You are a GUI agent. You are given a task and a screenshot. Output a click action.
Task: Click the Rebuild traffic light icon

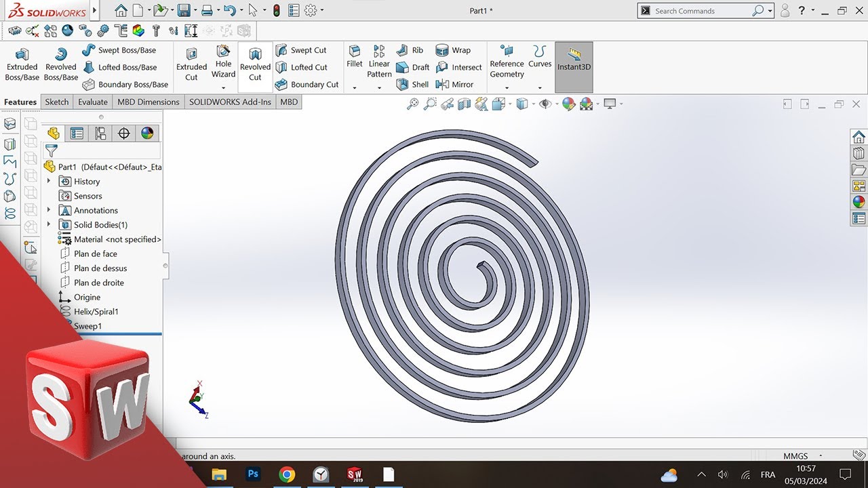click(x=276, y=10)
